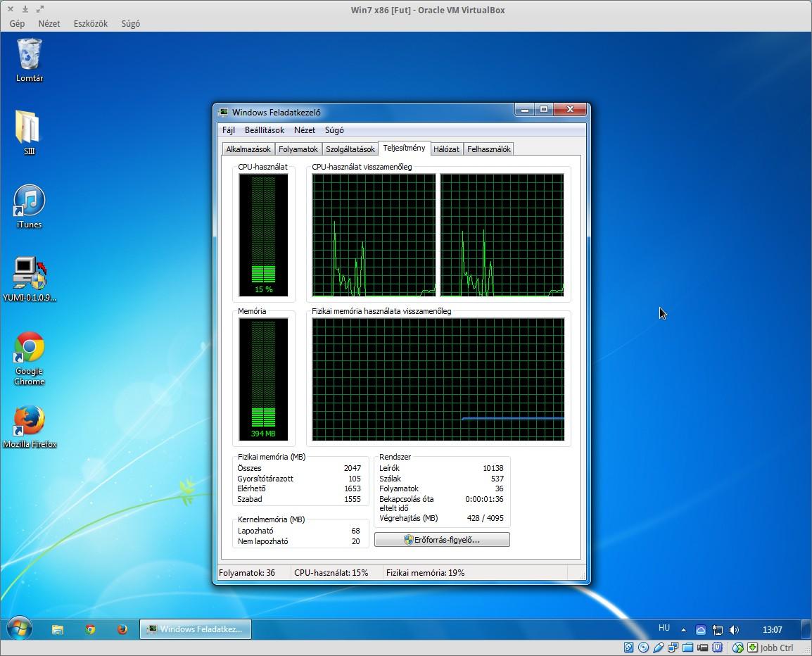This screenshot has height=656, width=812.
Task: Switch to the Hálózat tab
Action: [x=446, y=149]
